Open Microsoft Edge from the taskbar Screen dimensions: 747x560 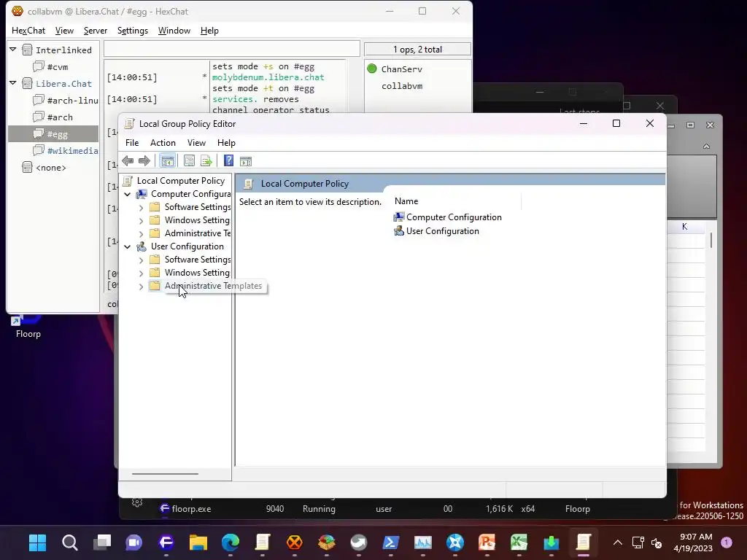click(x=230, y=542)
